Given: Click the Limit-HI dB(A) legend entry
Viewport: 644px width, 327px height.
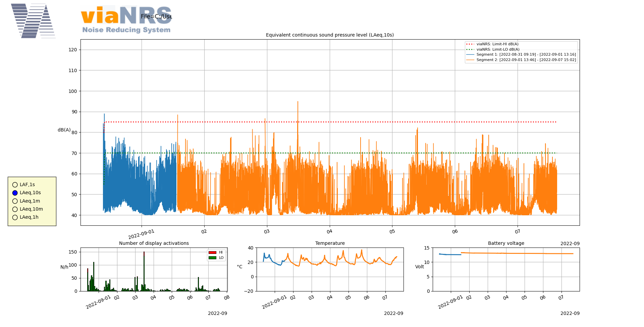Looking at the screenshot, I should point(497,44).
